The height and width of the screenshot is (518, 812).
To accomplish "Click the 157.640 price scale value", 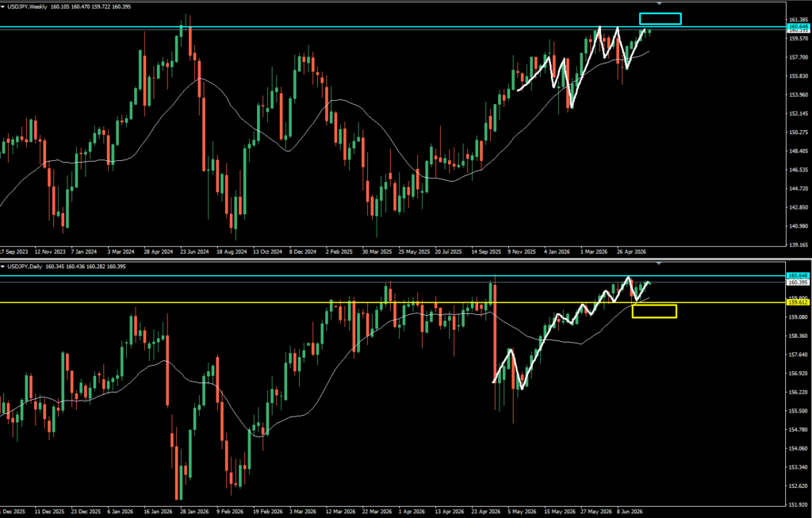I will [798, 355].
